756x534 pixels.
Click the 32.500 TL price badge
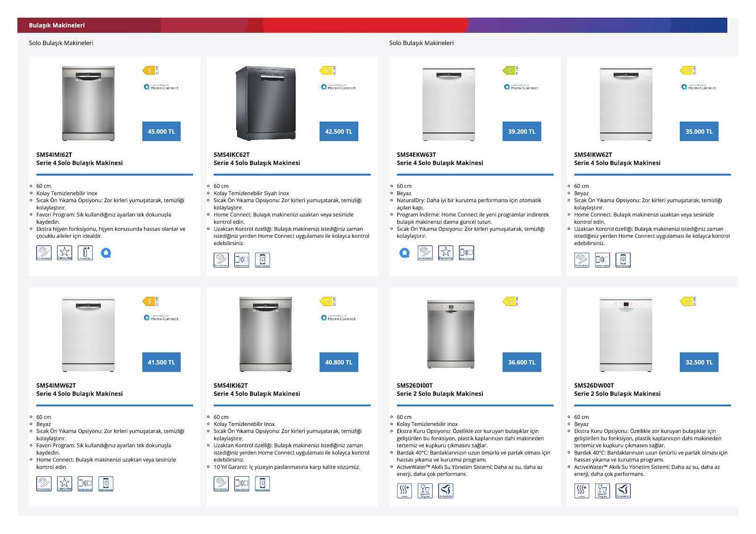[699, 362]
